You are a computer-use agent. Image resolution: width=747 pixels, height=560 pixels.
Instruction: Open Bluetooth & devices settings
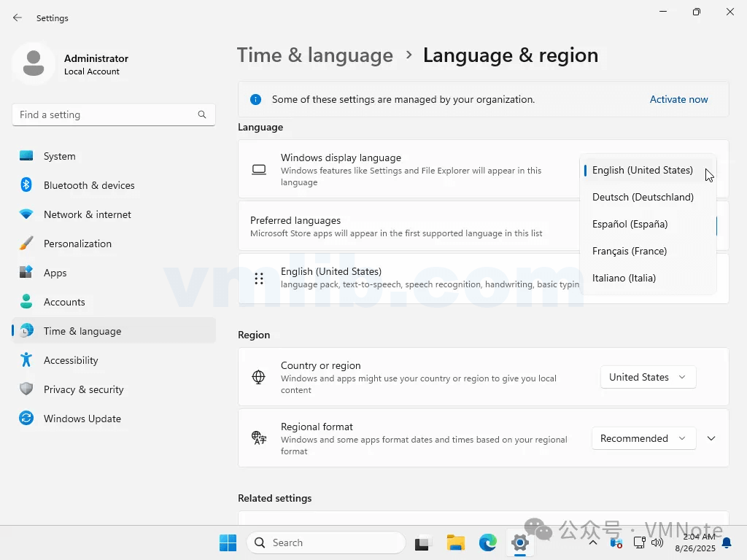[x=89, y=185]
